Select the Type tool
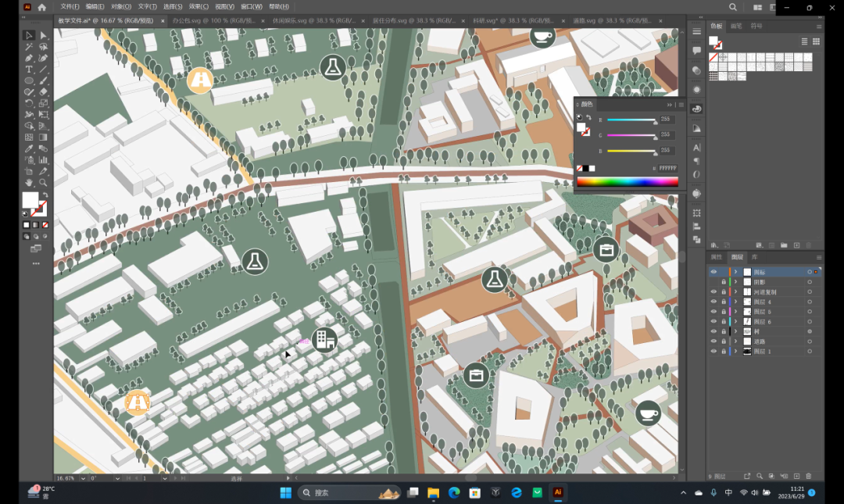The height and width of the screenshot is (504, 844). tap(29, 70)
